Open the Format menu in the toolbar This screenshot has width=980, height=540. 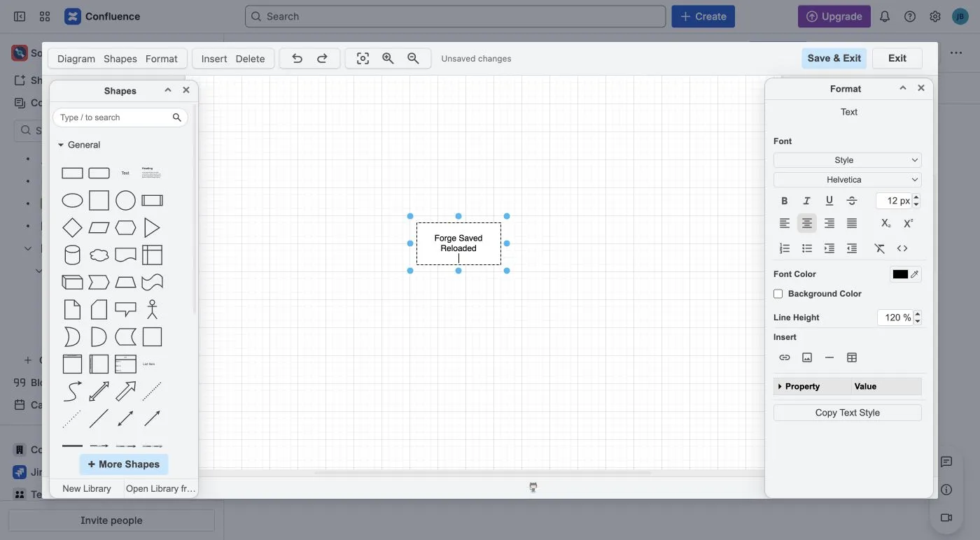(162, 59)
